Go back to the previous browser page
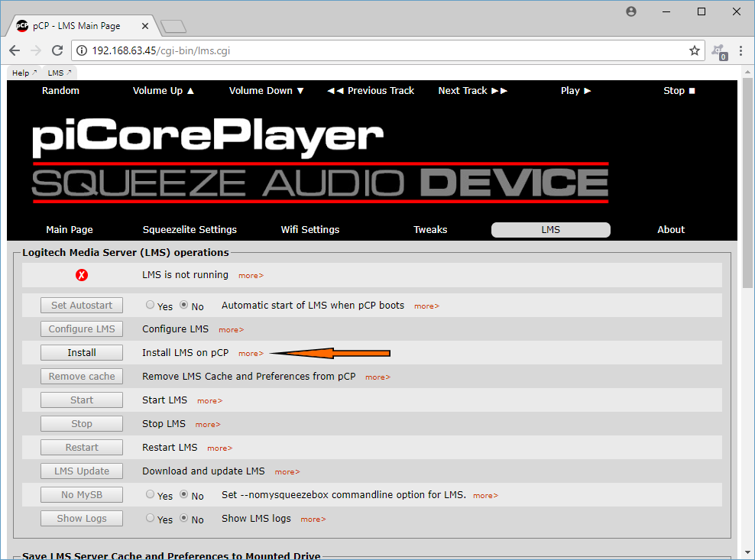 tap(15, 50)
